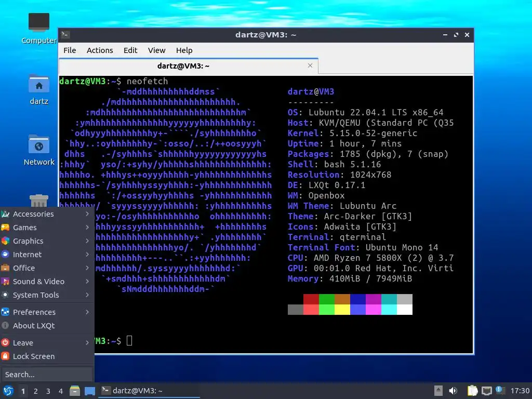Click the removable media tray icon
The width and height of the screenshot is (532, 399).
438,391
